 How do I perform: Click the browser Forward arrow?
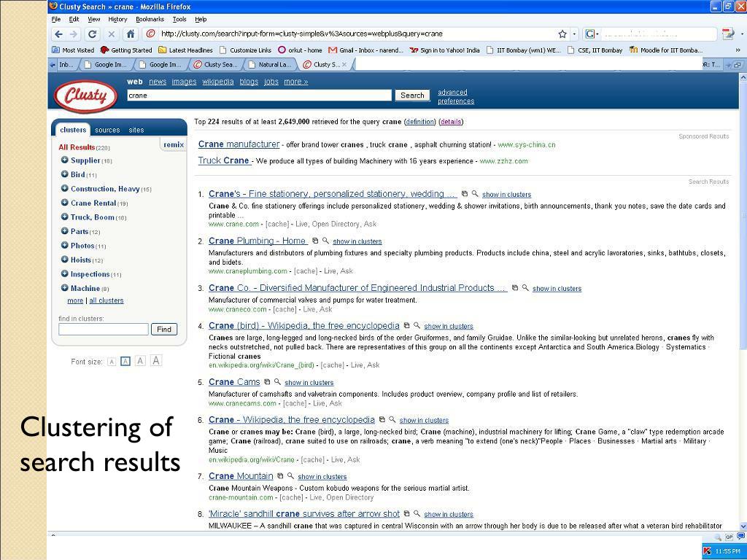pos(74,34)
